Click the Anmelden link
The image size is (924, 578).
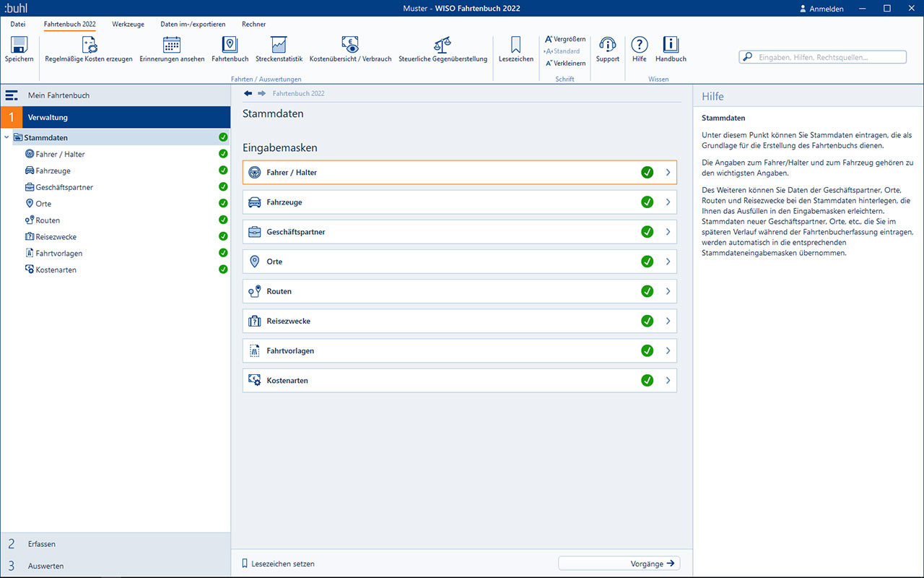coord(827,9)
